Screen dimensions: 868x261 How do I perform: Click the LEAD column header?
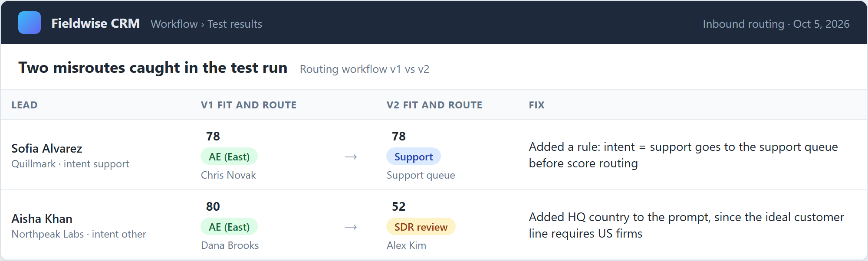pos(24,105)
